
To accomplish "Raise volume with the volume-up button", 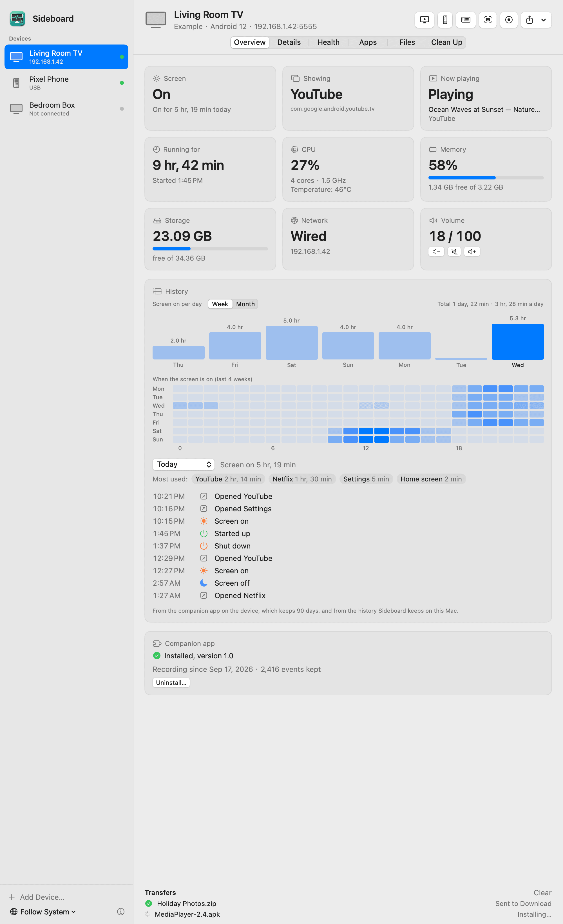I will tap(472, 252).
